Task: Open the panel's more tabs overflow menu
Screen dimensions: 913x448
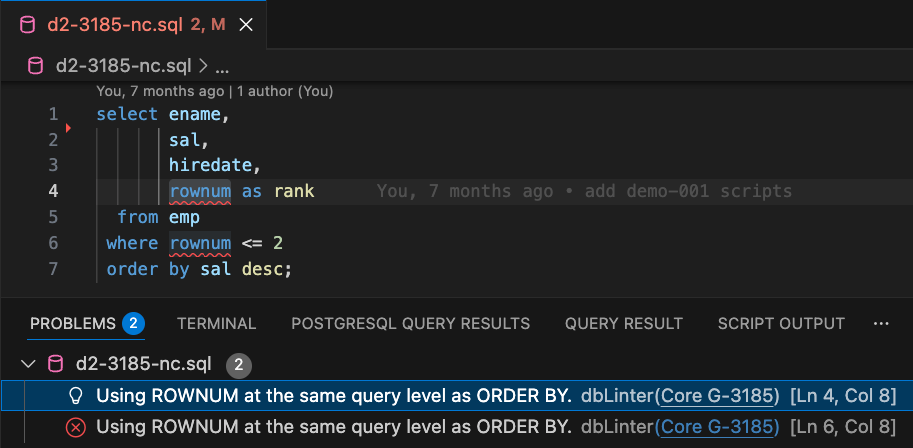Action: point(881,323)
